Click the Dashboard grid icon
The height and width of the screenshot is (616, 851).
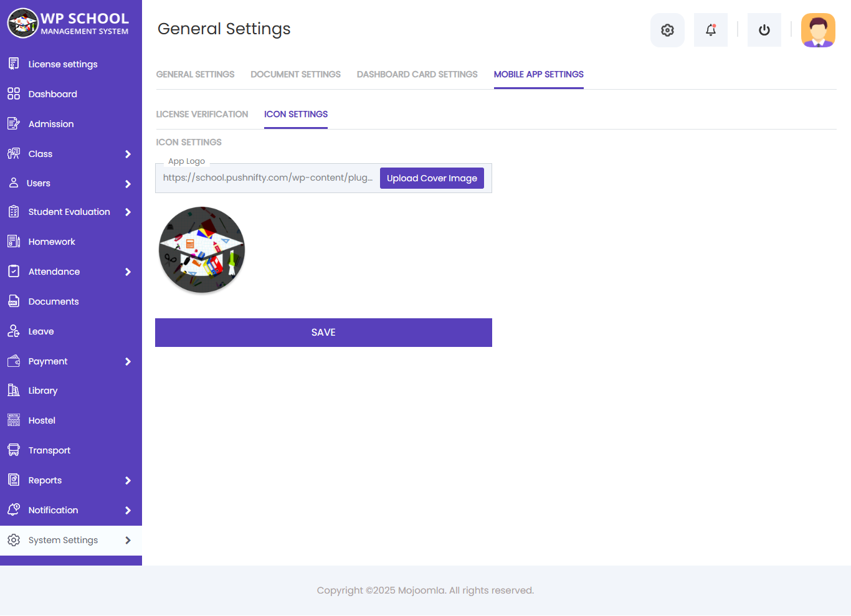tap(14, 93)
